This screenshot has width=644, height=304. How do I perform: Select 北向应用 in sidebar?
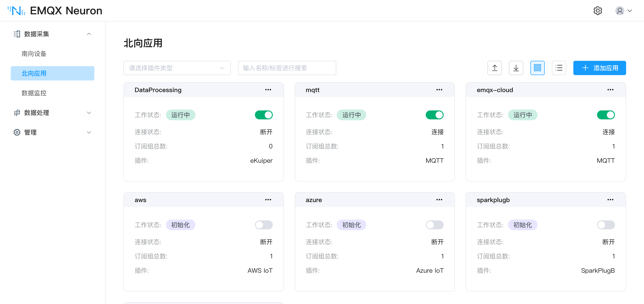(x=53, y=73)
